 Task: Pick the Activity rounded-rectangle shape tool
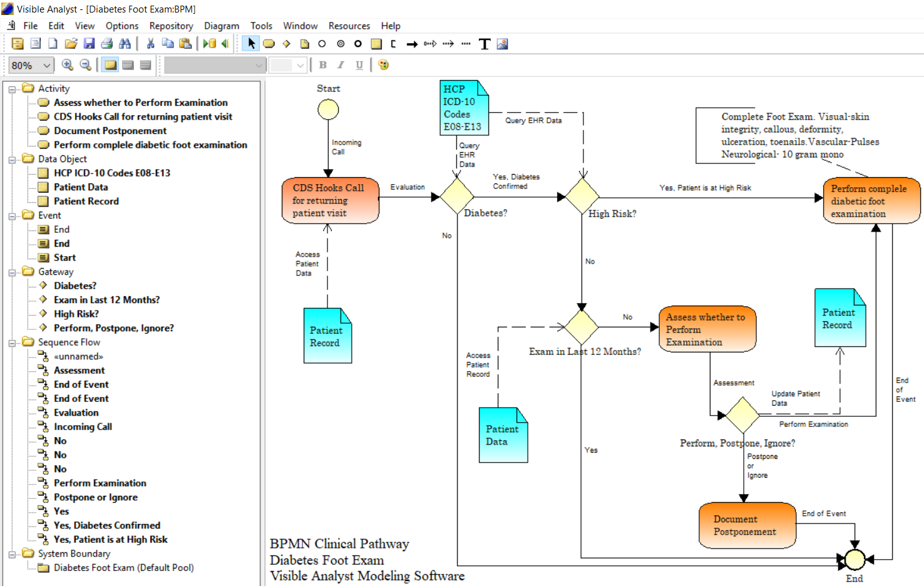pos(269,44)
